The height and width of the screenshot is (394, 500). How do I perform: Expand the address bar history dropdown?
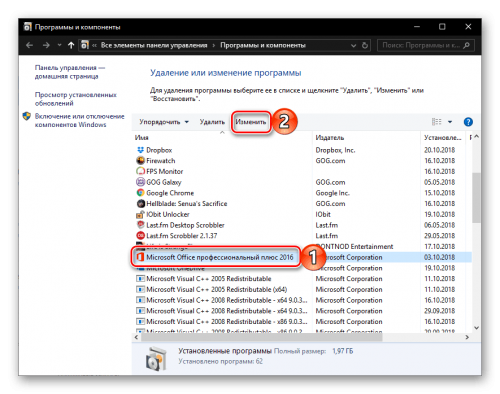(353, 46)
